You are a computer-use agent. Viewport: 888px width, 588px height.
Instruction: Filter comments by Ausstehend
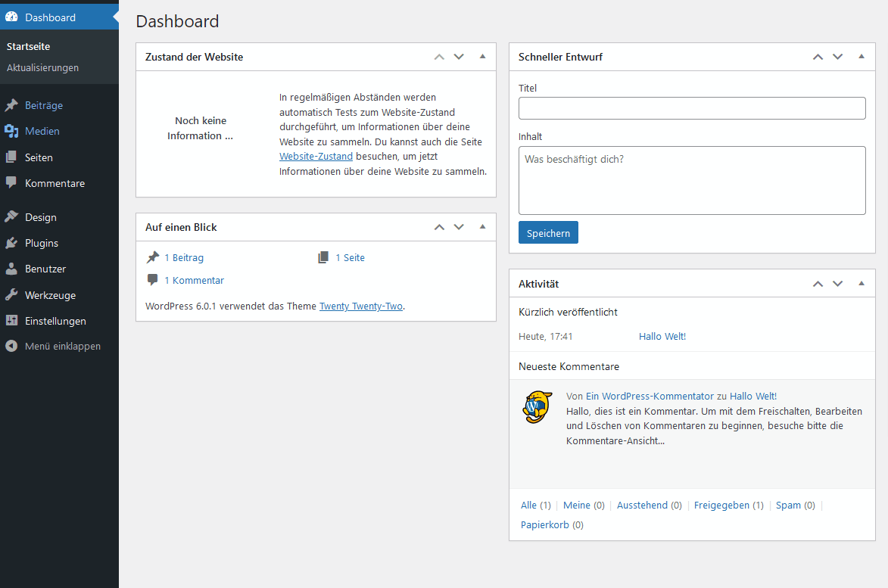pos(642,505)
